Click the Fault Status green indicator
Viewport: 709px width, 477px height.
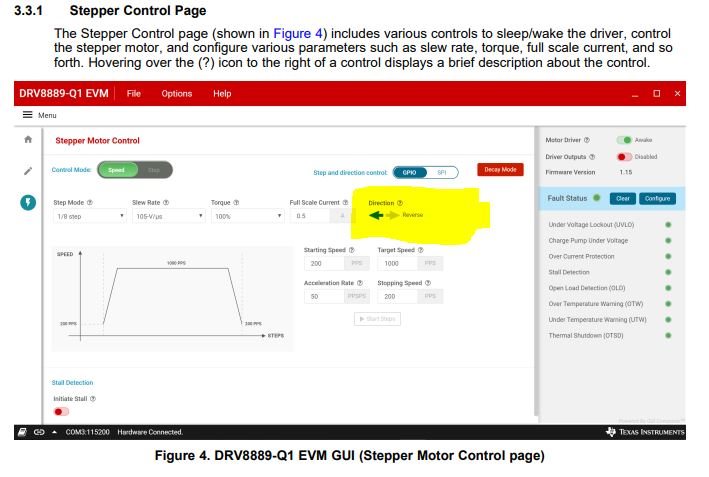coord(597,198)
